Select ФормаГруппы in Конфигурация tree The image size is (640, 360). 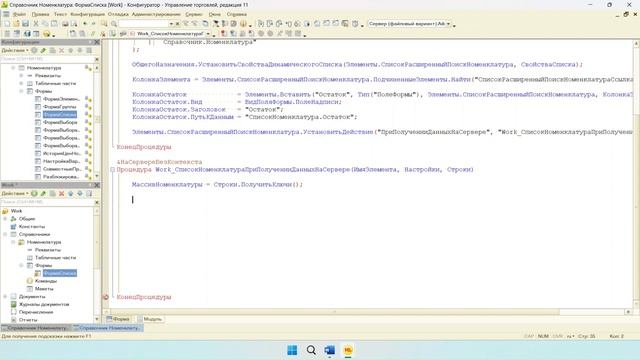tap(60, 107)
